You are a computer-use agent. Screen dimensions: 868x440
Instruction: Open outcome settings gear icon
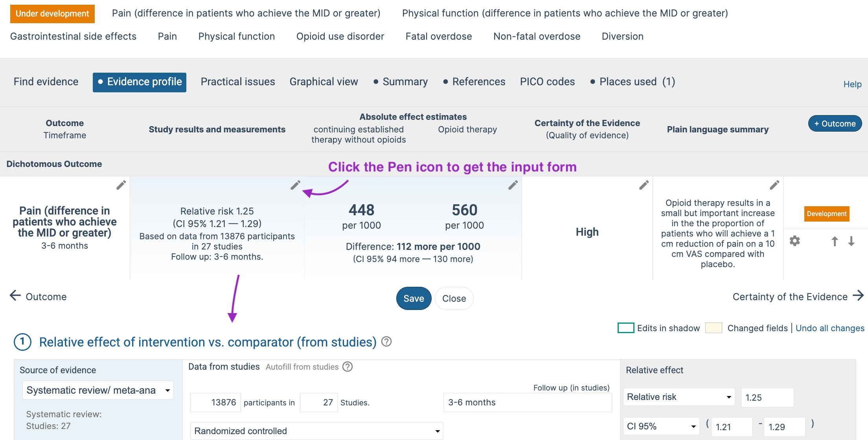pyautogui.click(x=795, y=241)
